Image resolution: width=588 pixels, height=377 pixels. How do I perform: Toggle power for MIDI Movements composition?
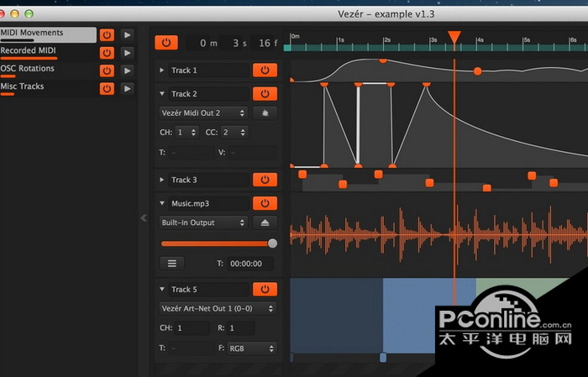point(107,35)
